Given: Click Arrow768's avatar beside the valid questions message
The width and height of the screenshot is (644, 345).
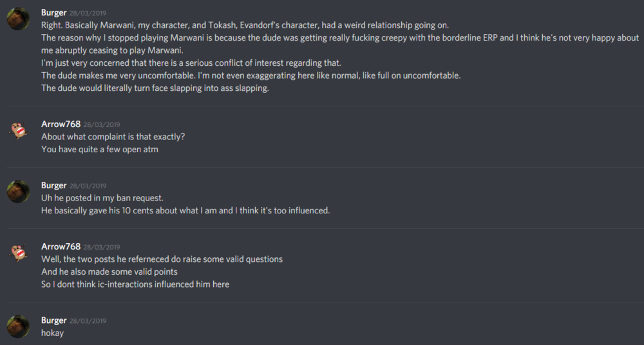Looking at the screenshot, I should click(x=18, y=253).
